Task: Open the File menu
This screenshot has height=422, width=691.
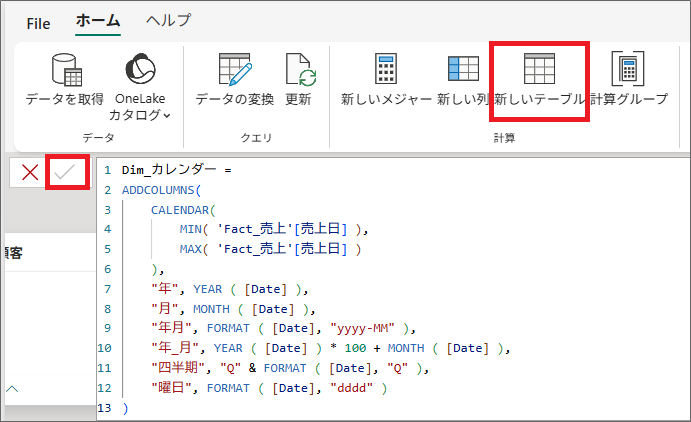Action: point(38,22)
